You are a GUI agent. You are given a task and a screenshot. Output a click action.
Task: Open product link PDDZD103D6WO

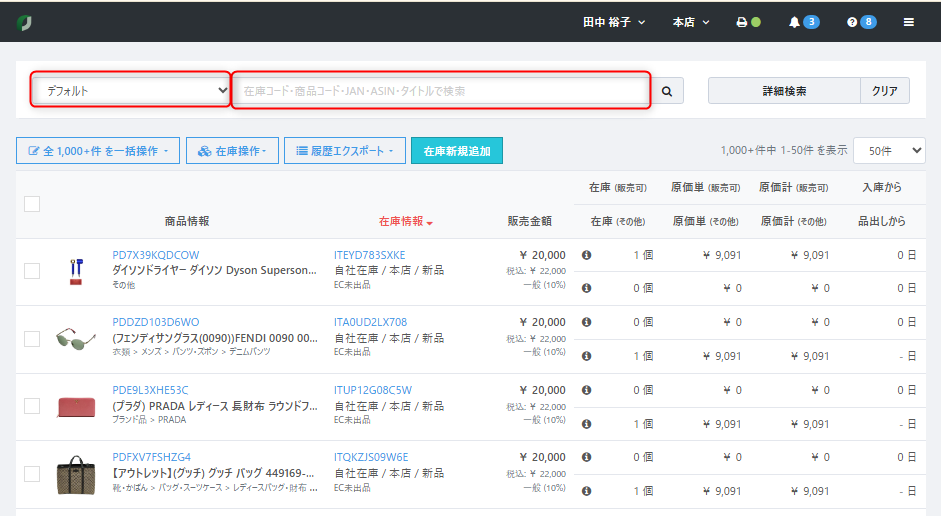click(x=155, y=322)
